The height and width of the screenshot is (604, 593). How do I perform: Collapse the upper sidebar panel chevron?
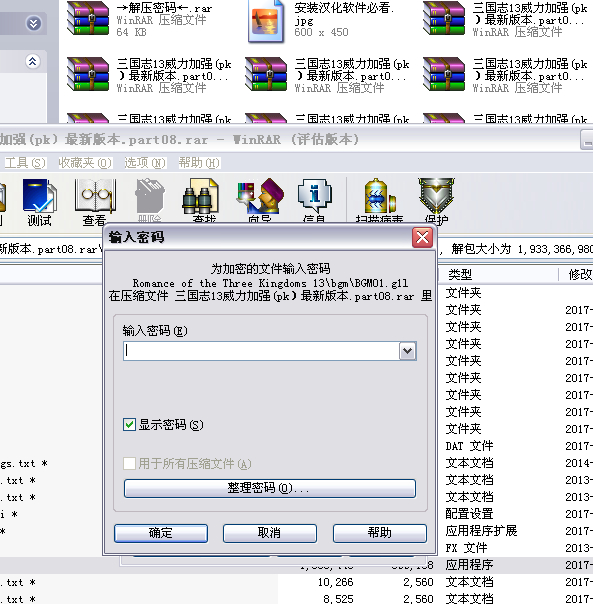tap(34, 24)
